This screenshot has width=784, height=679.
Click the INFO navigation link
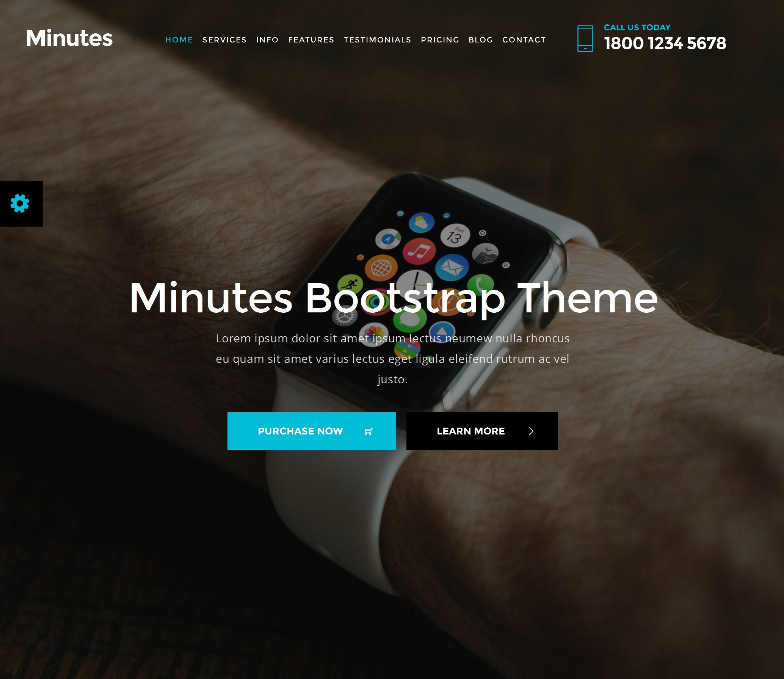click(267, 39)
